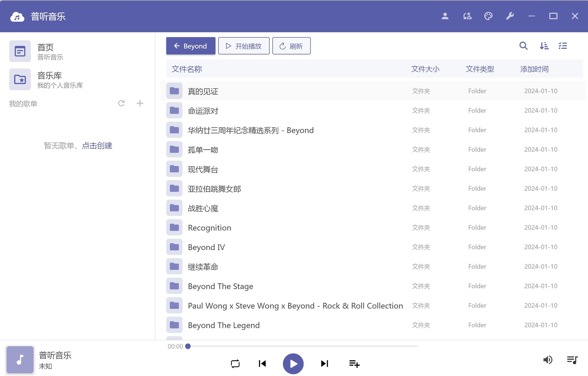588x376 pixels.
Task: Open the Recognition folder
Action: pos(373,228)
